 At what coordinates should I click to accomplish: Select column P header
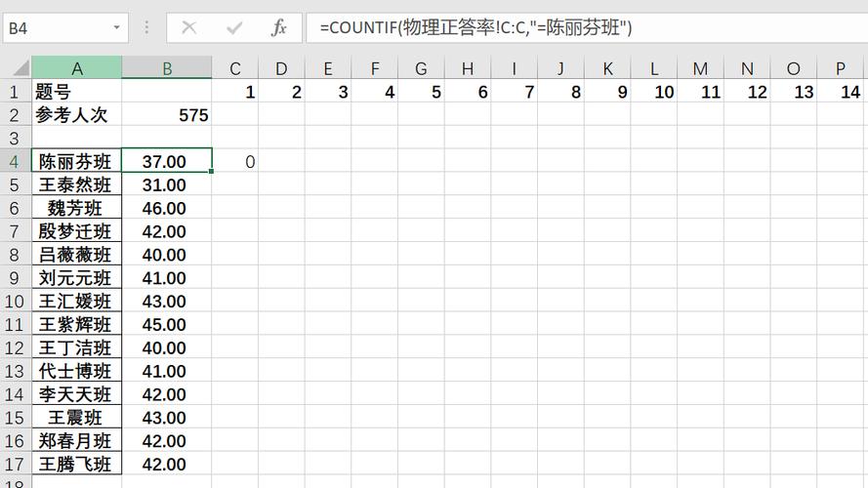tap(840, 68)
